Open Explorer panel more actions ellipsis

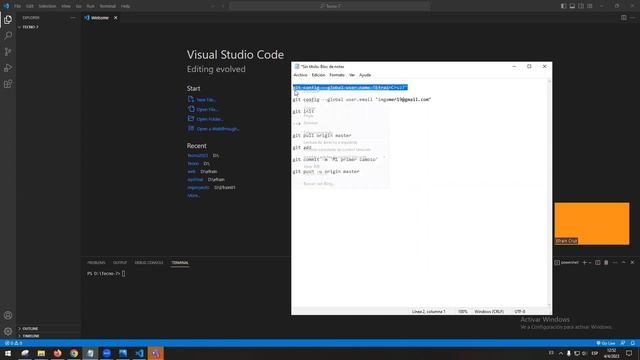click(73, 18)
